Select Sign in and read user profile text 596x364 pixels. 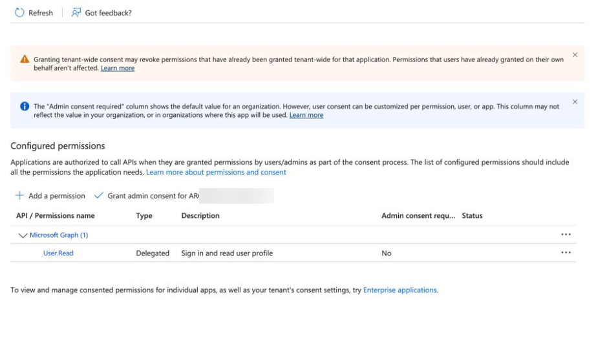[x=227, y=253]
